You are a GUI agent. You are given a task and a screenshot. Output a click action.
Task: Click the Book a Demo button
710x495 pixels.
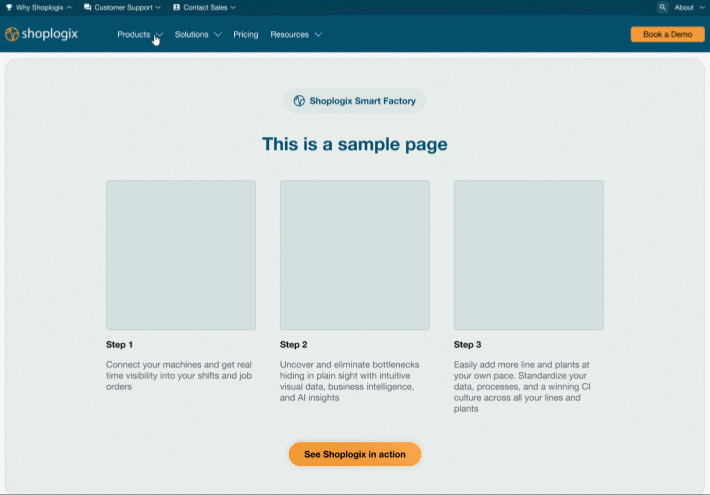[x=667, y=34]
